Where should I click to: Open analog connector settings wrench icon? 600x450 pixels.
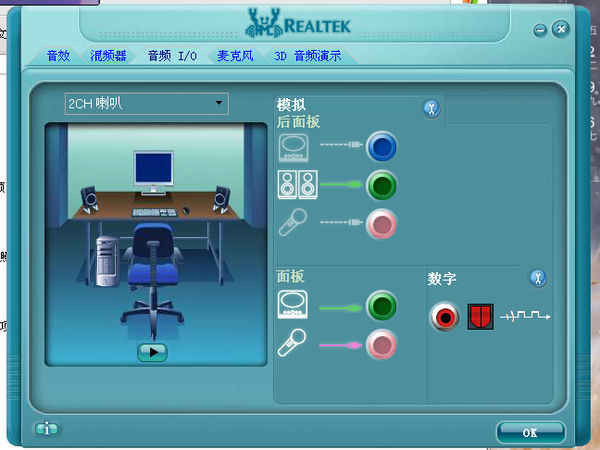(432, 109)
